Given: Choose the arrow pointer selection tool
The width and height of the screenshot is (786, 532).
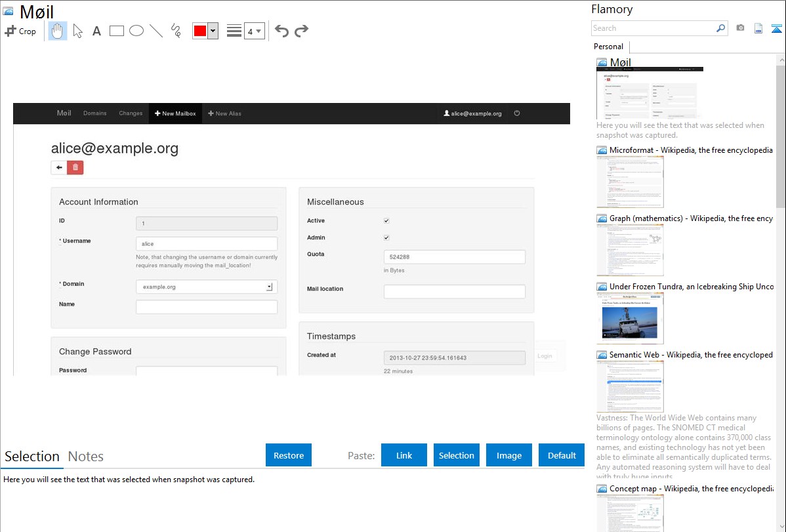Looking at the screenshot, I should [77, 31].
